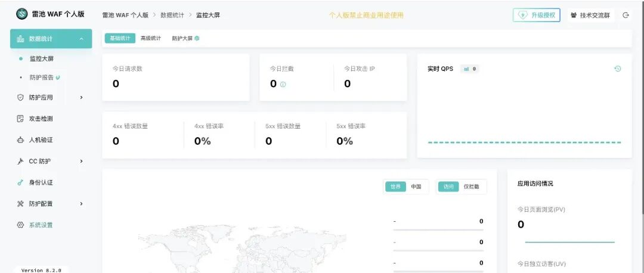The image size is (644, 273).
Task: Click the badge icon beside 防护大屏 tab
Action: pos(197,39)
